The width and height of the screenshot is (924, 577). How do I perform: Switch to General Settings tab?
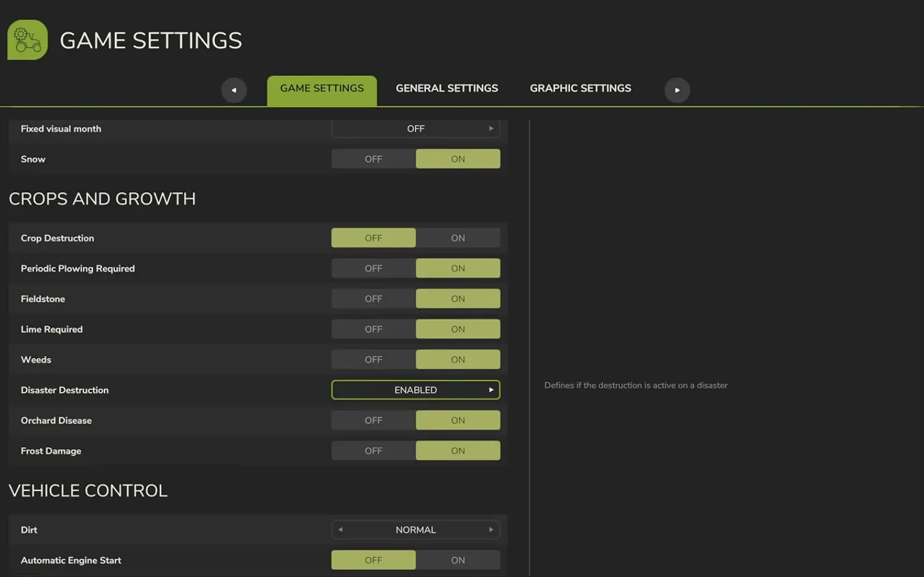(447, 88)
